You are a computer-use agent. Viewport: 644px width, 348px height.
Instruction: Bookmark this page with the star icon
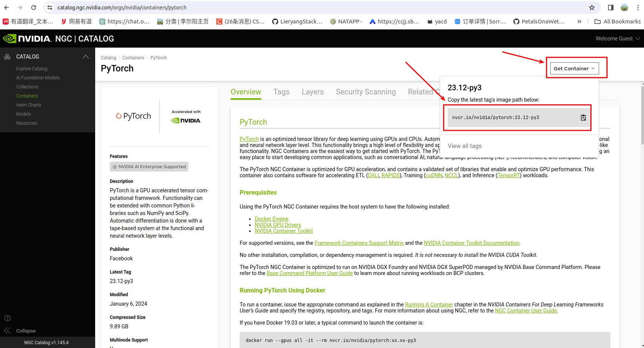(592, 8)
